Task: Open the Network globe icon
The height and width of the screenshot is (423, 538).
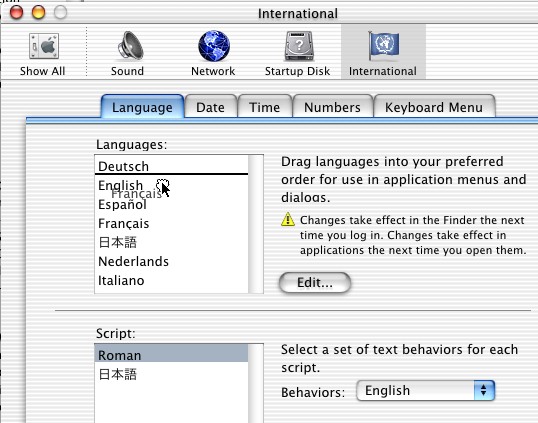Action: [214, 46]
